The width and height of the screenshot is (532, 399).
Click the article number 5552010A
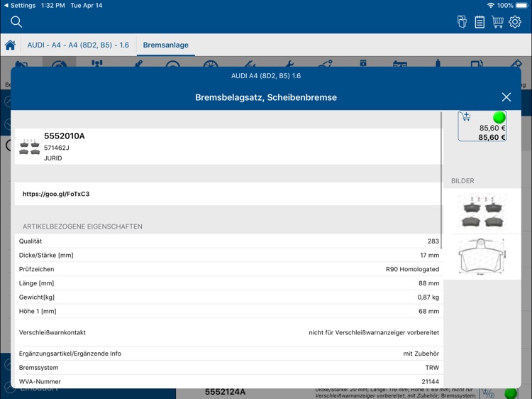point(65,136)
